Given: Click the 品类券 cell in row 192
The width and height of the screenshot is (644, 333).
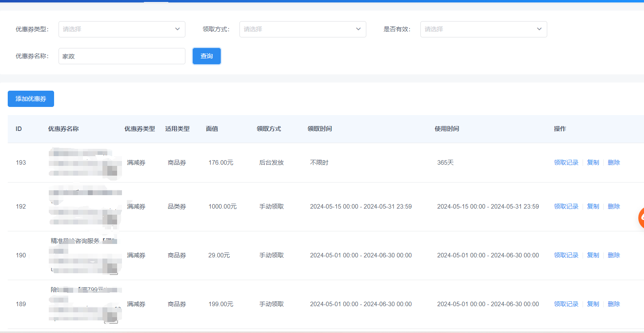Looking at the screenshot, I should pos(177,207).
